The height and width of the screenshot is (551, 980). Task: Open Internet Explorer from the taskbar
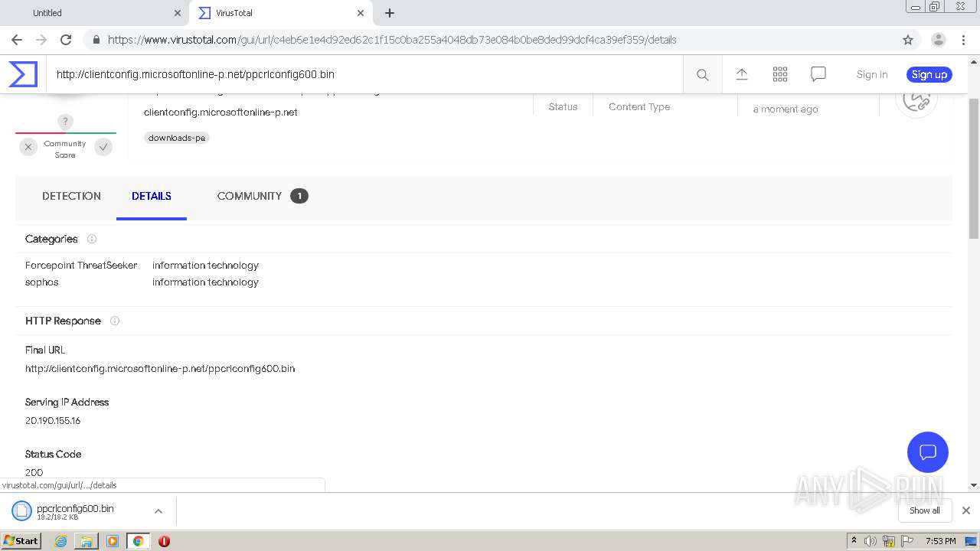pos(60,541)
